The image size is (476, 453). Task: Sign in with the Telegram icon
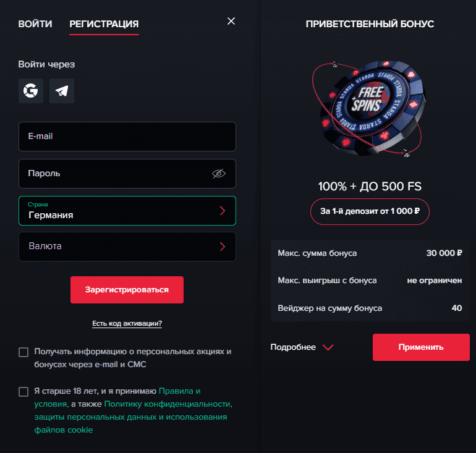(62, 91)
